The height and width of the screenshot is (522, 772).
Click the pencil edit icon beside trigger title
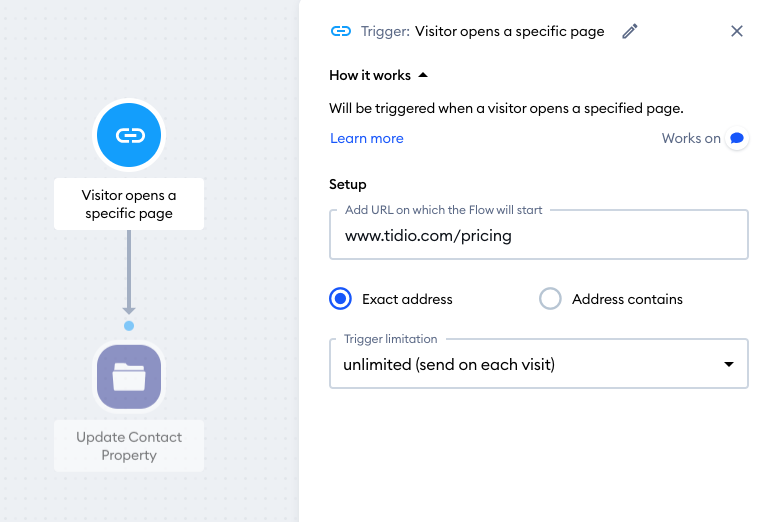(x=629, y=31)
